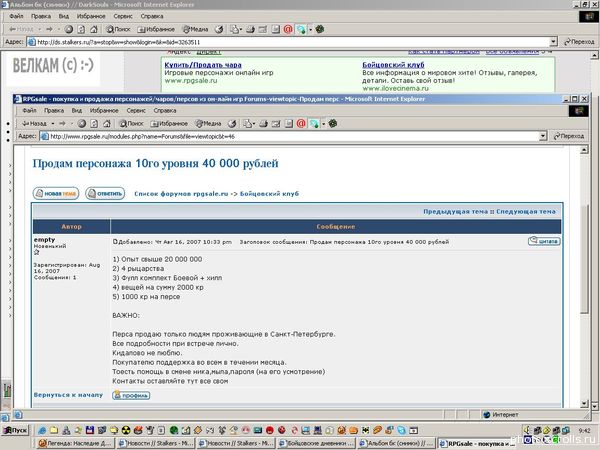Go to Предыдущая тема link
Viewport: 600px width, 450px height.
point(456,211)
